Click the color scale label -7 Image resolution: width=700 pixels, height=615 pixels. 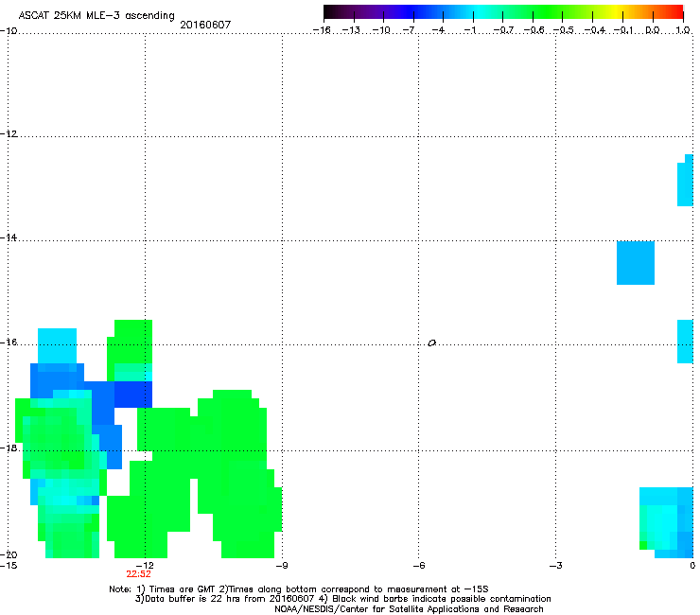410,30
